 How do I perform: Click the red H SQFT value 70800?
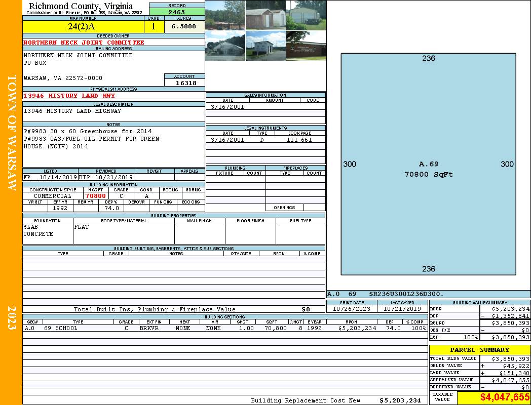96,196
